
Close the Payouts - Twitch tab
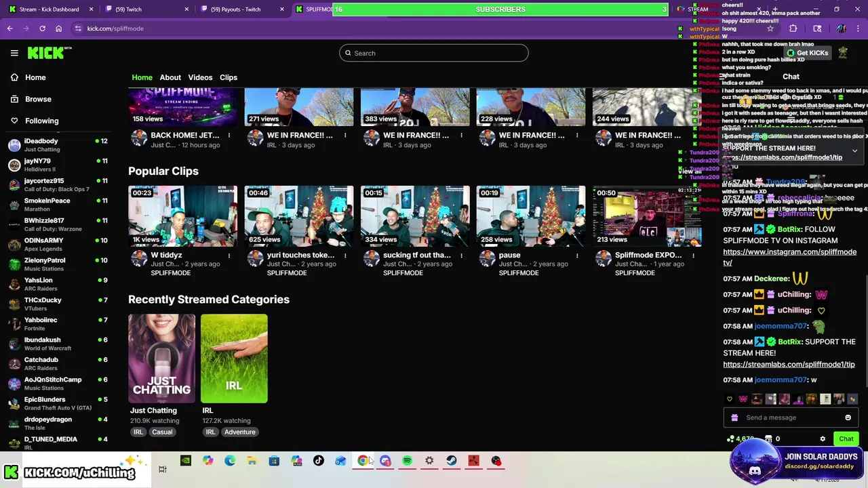[x=283, y=9]
